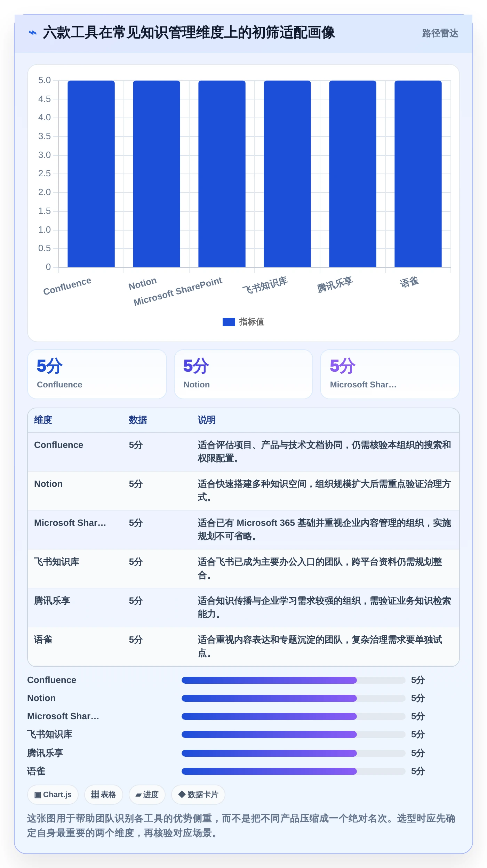
Task: Open the Confluence 5分 data card
Action: point(97,374)
